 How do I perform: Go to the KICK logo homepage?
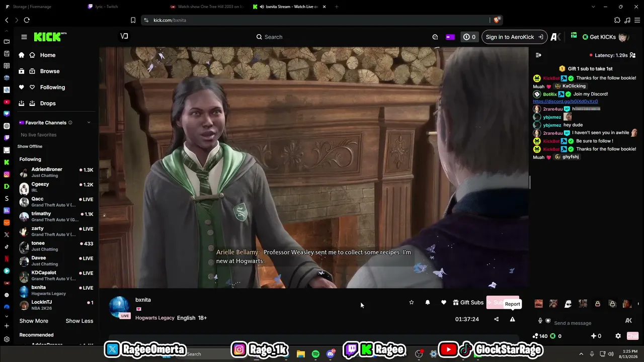50,37
